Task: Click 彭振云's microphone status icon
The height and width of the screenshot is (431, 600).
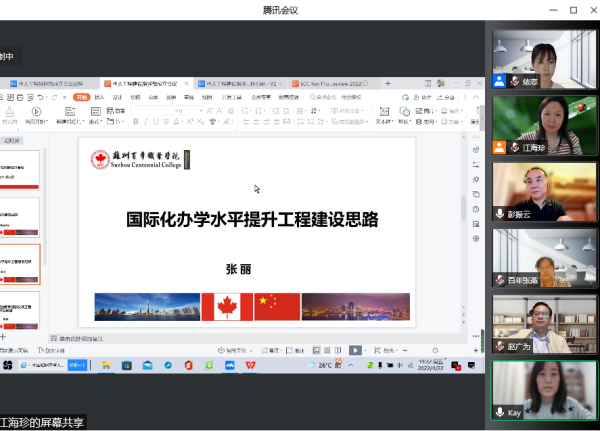Action: click(500, 213)
